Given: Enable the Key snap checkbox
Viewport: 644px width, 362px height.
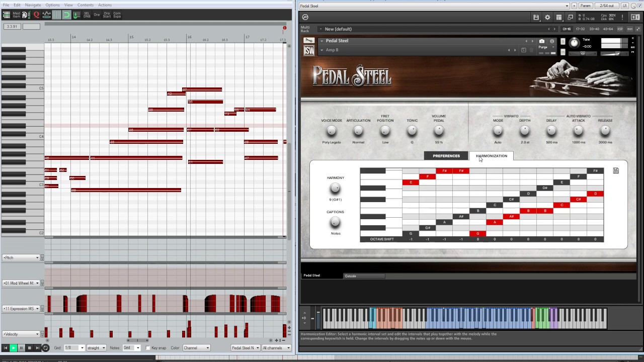Looking at the screenshot, I should pos(148,348).
